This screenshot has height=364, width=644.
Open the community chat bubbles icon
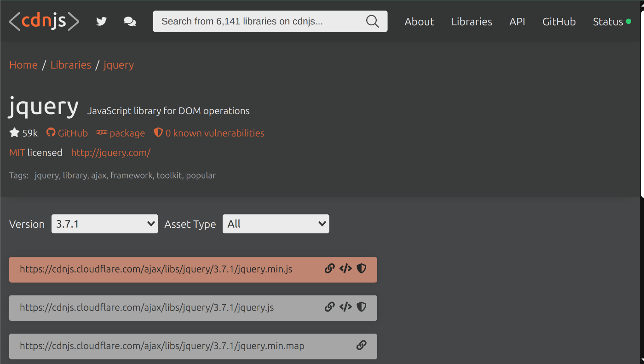click(130, 22)
